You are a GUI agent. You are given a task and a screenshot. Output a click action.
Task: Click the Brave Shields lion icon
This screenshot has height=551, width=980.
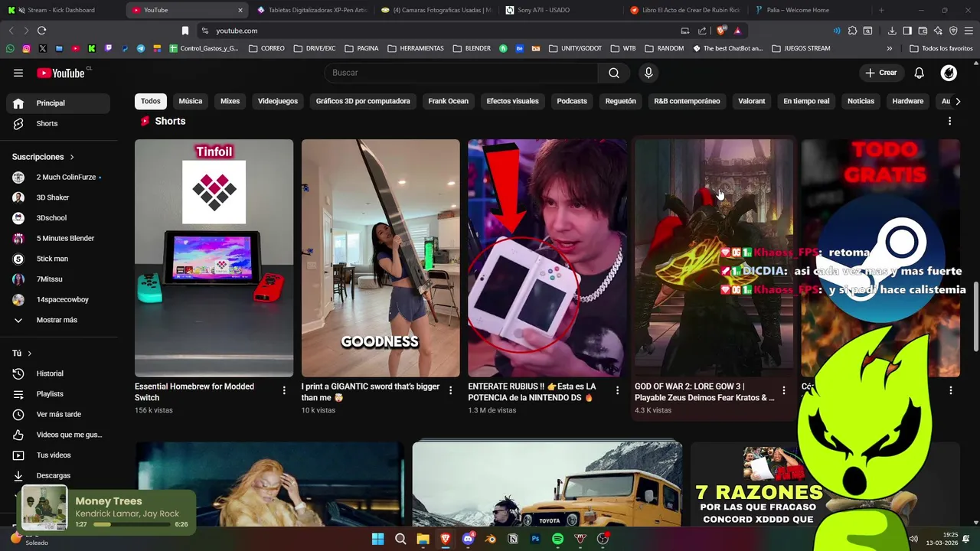[721, 31]
